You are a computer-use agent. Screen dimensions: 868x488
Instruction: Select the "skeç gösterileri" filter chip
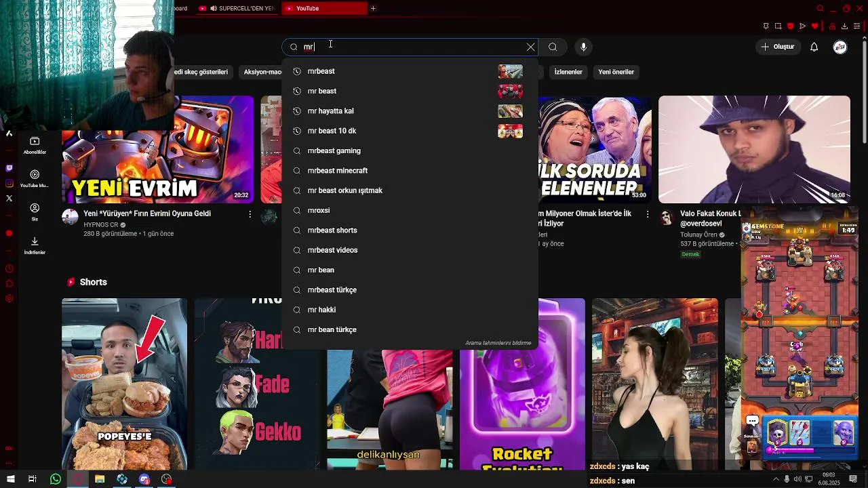click(201, 72)
